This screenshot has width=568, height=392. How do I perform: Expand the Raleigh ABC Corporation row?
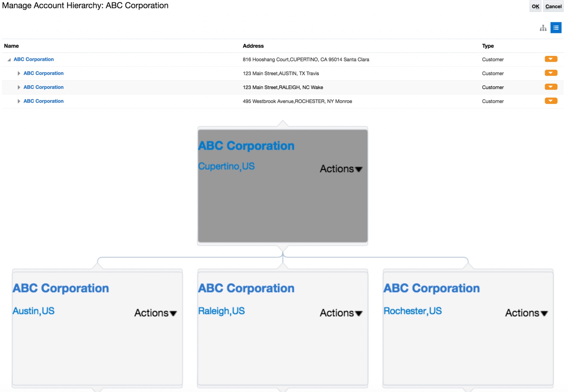pyautogui.click(x=19, y=88)
